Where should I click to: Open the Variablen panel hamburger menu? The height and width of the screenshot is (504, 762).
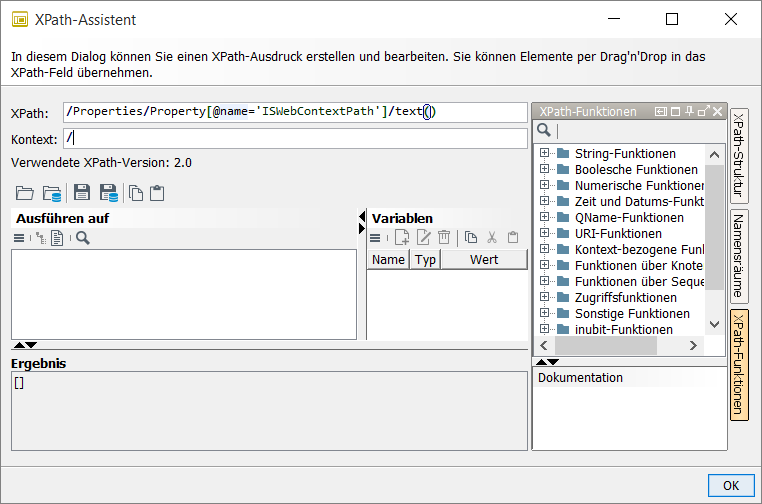pyautogui.click(x=376, y=238)
